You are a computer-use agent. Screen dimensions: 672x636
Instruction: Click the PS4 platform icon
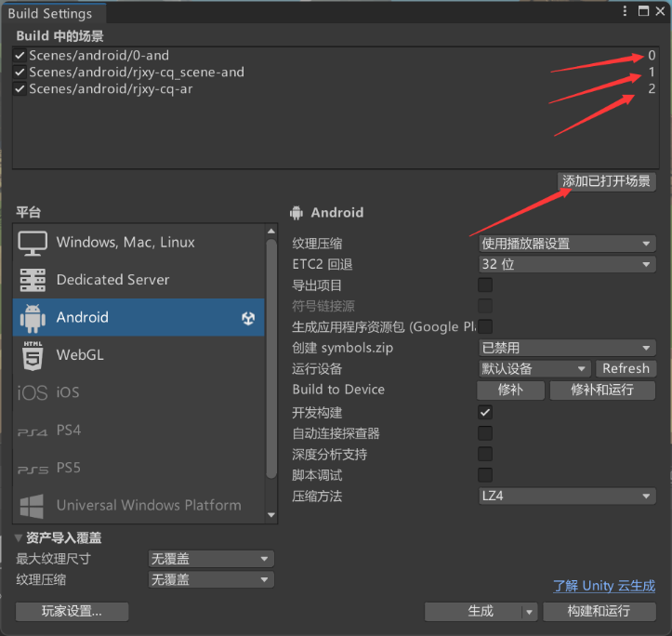(x=33, y=432)
